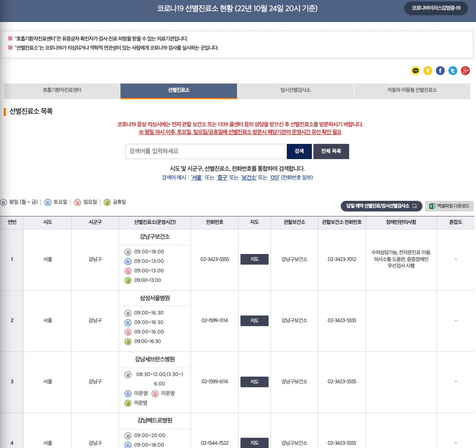Click search example link '서울'
The width and height of the screenshot is (476, 448).
coord(196,178)
